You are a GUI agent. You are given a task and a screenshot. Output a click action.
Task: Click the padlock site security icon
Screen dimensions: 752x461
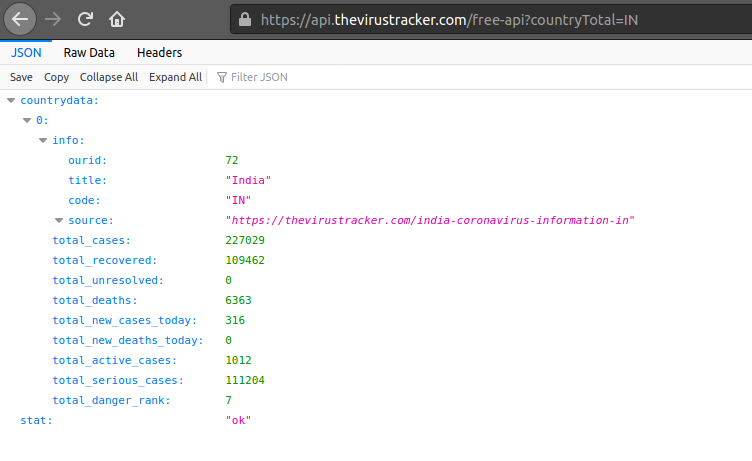(x=246, y=19)
